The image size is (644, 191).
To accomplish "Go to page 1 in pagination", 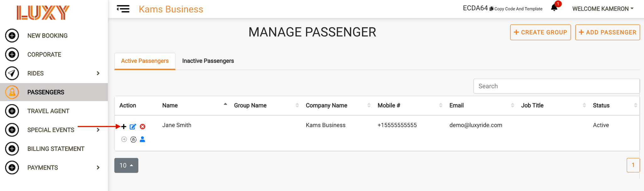I will [x=633, y=165].
